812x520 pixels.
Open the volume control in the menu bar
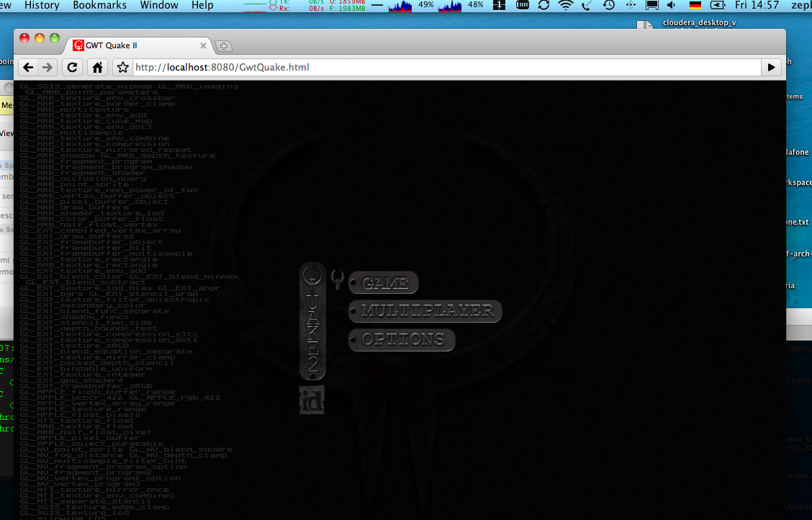tap(672, 6)
